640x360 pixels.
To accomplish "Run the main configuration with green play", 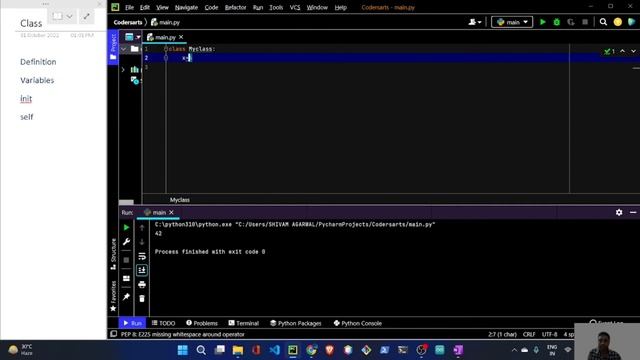I will [542, 22].
